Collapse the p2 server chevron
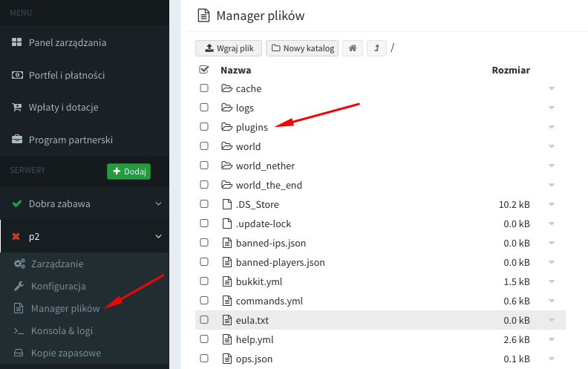Image resolution: width=588 pixels, height=369 pixels. [158, 237]
